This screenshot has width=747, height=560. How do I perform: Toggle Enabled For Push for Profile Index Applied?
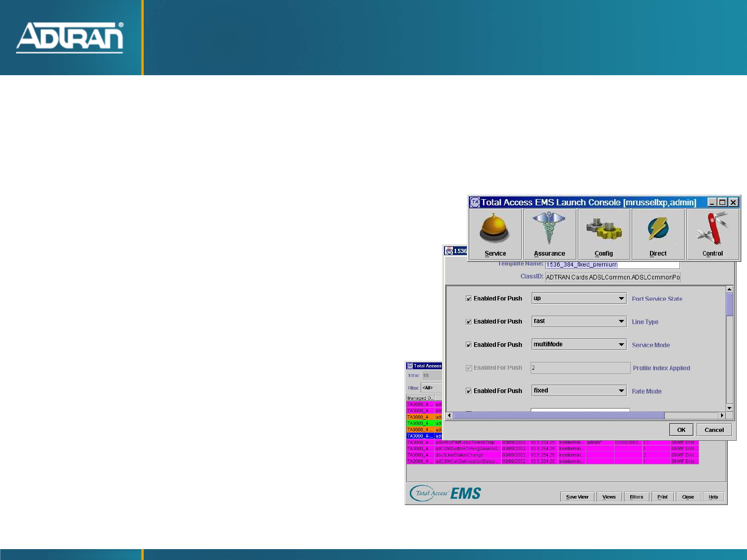468,368
